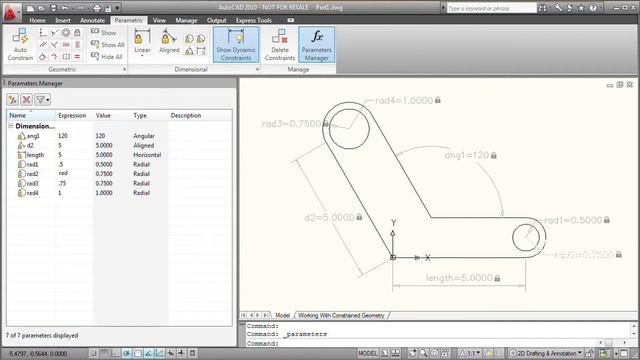Image resolution: width=640 pixels, height=360 pixels.
Task: Delete the selected parameter with the X icon
Action: [27, 100]
